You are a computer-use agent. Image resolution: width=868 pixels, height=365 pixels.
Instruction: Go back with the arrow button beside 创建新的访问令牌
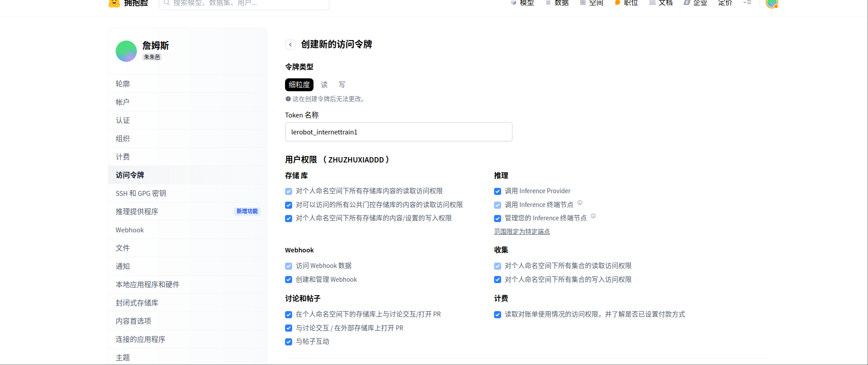[x=290, y=45]
